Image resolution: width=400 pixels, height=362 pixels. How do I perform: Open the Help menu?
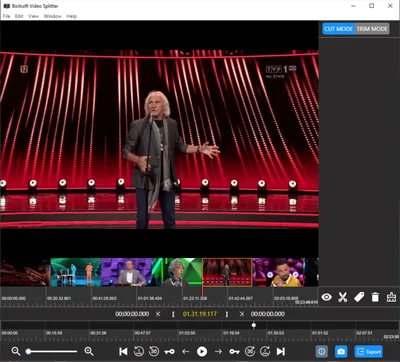click(71, 16)
